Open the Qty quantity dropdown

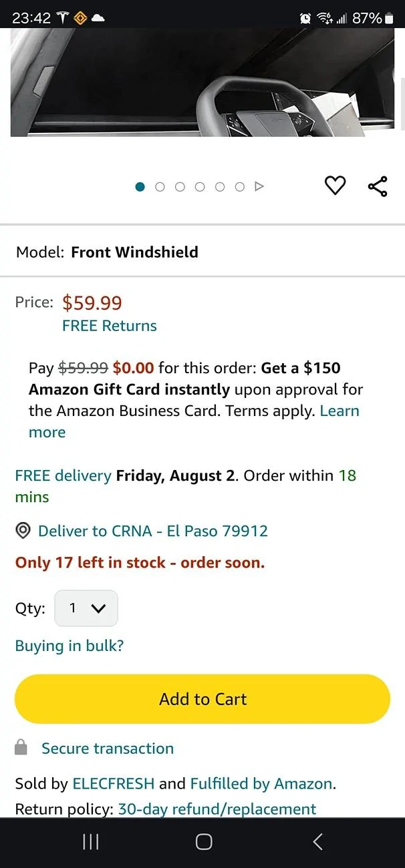tap(86, 608)
